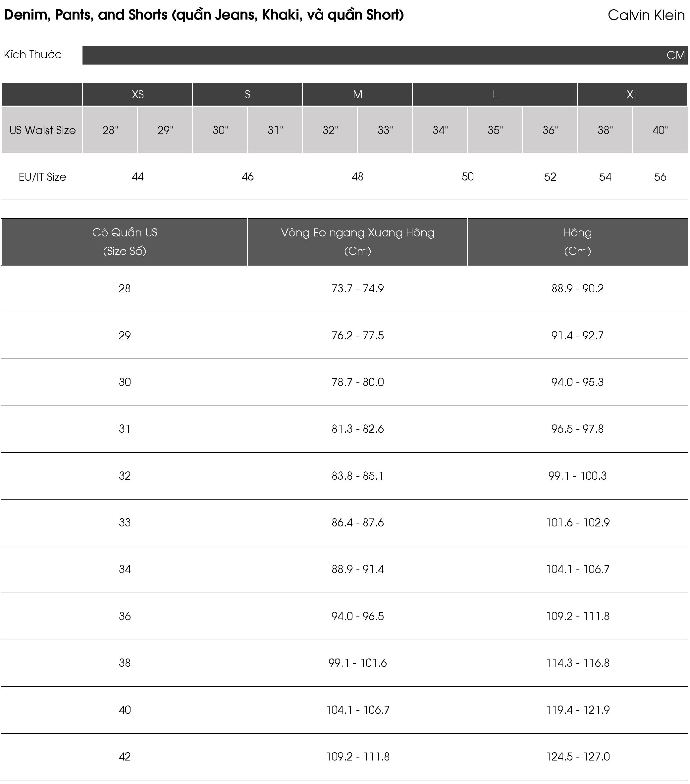690x784 pixels.
Task: Select the XS size header cell
Action: click(x=137, y=94)
